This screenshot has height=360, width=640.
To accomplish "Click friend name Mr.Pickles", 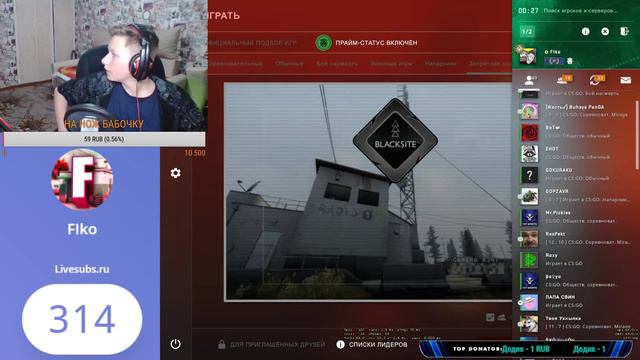I will coord(558,212).
